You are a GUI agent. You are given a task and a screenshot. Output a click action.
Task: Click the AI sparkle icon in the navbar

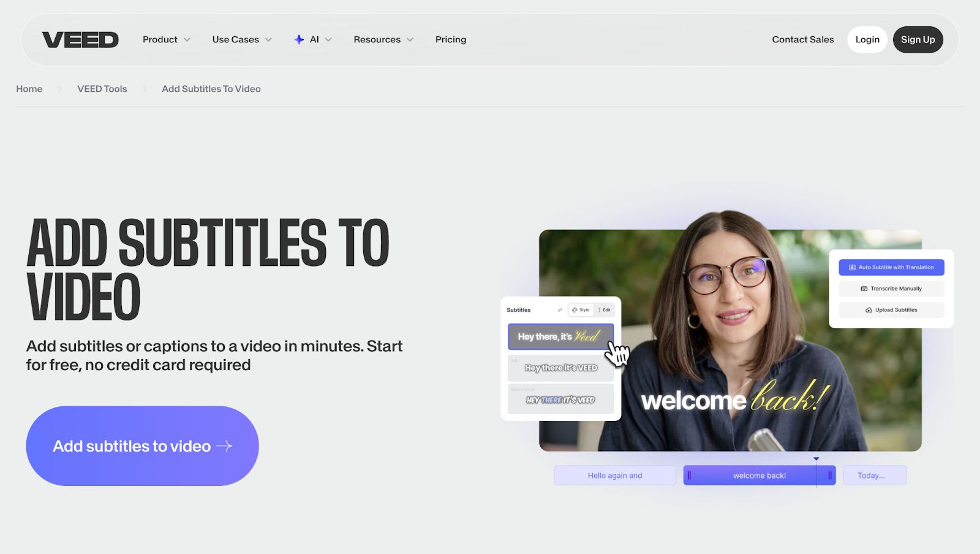[299, 39]
